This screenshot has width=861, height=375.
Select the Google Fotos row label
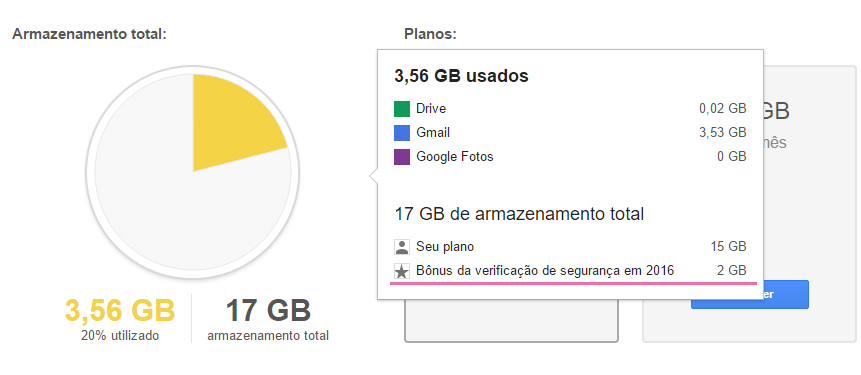[x=455, y=157]
